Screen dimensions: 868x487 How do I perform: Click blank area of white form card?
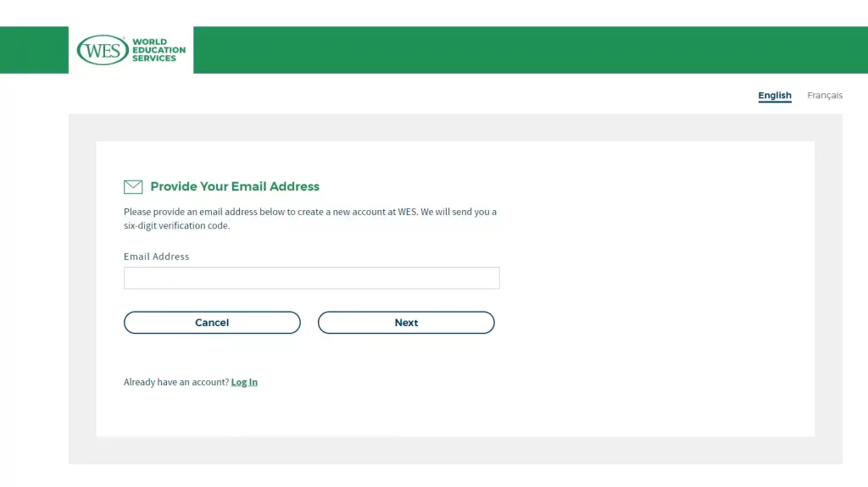(x=654, y=288)
